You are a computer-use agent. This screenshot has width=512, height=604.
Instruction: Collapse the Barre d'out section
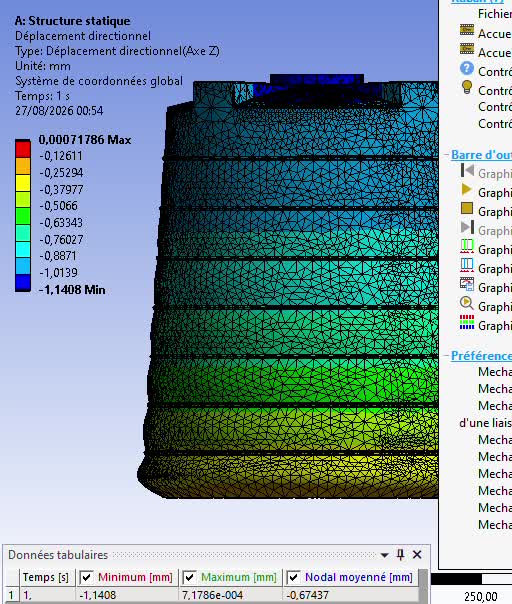point(447,155)
